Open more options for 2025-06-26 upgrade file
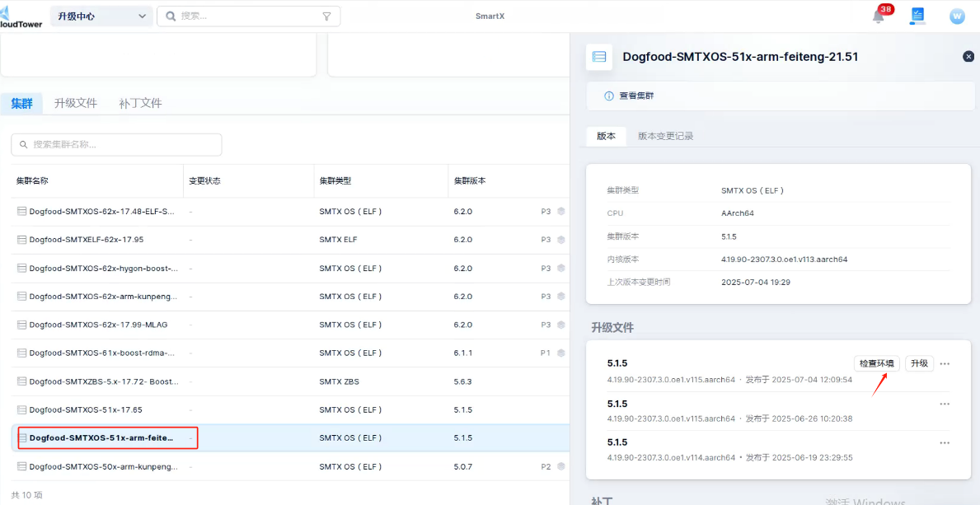This screenshot has width=980, height=505. [945, 404]
